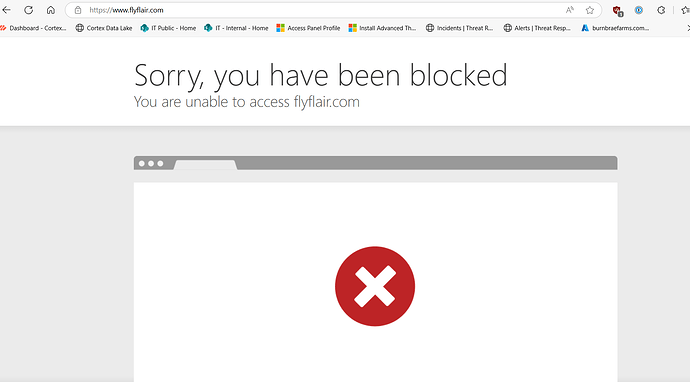This screenshot has width=690, height=382.
Task: Reload the page with the refresh icon
Action: click(x=29, y=10)
